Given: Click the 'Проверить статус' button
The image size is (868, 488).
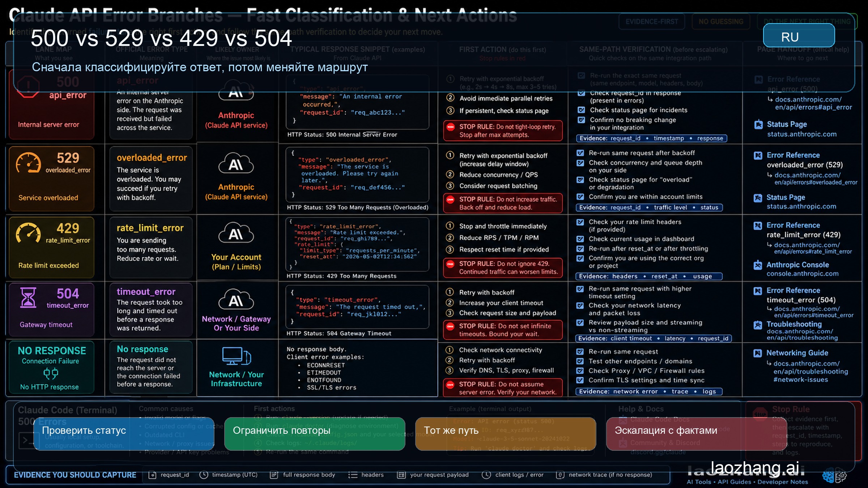Looking at the screenshot, I should [124, 434].
